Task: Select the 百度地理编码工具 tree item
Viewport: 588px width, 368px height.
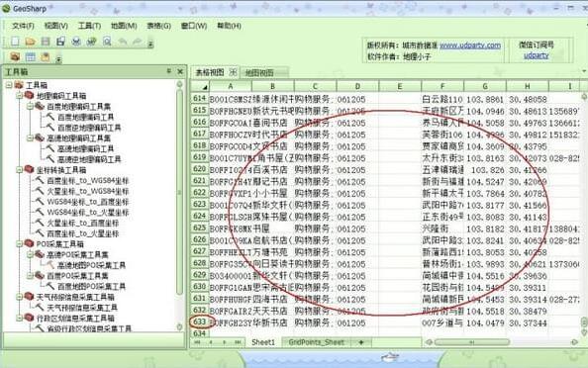Action: pos(85,117)
